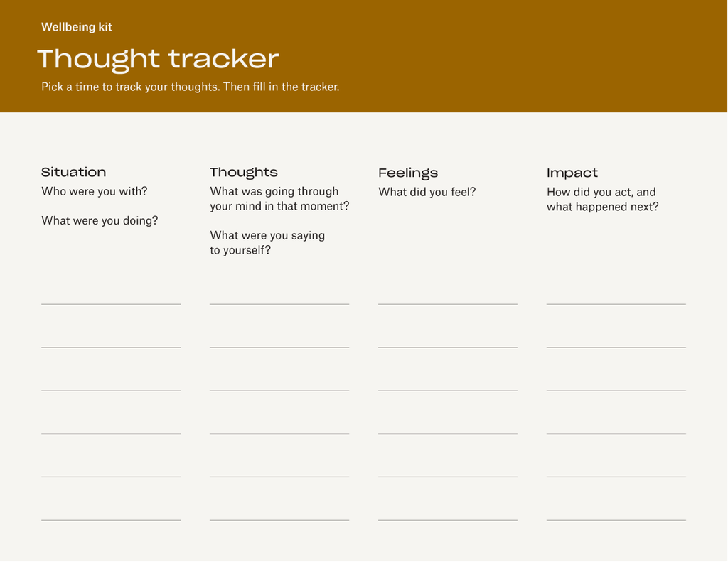Click last blank line under Situation
Screen dimensions: 728x562
coord(111,520)
